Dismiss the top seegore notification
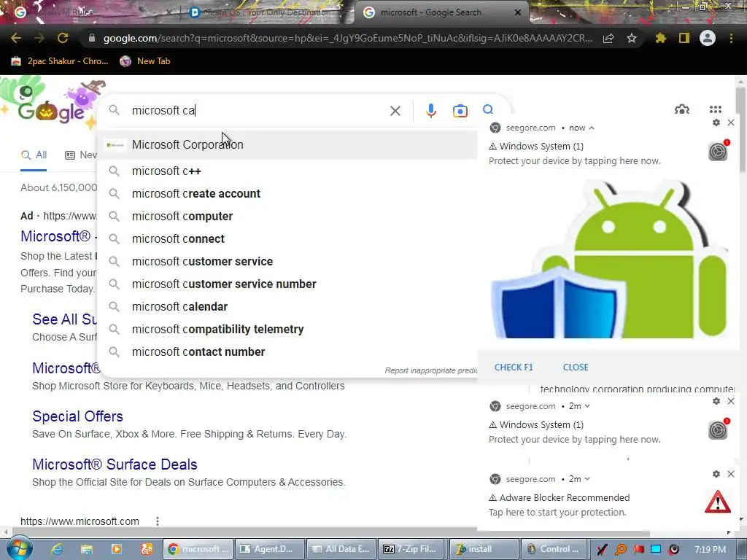This screenshot has width=747, height=560. click(731, 122)
